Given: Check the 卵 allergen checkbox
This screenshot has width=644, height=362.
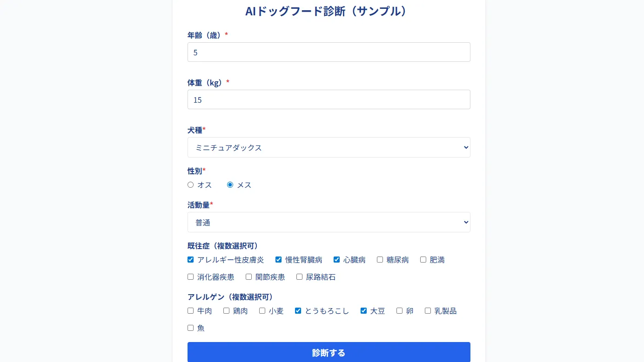Looking at the screenshot, I should coord(399,310).
